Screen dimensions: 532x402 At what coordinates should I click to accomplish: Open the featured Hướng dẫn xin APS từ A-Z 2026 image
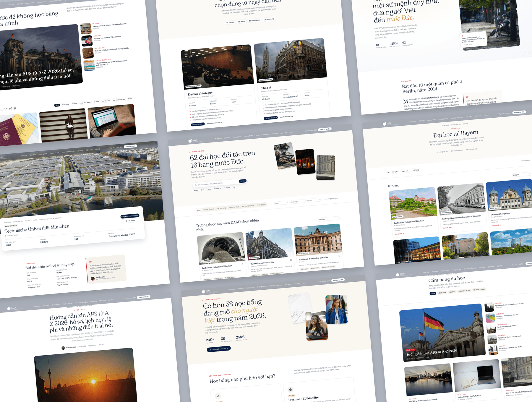pyautogui.click(x=442, y=333)
